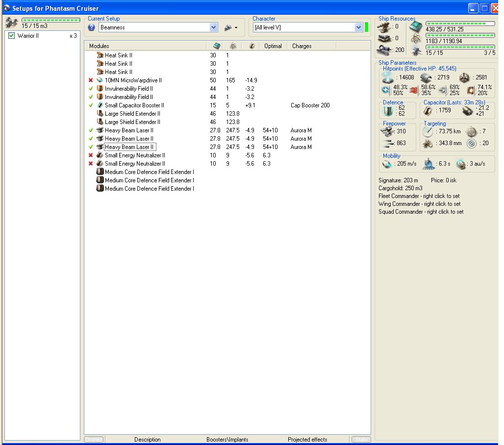504x445 pixels.
Task: Click the kinetic resistance icon showing 69%
Action: [x=443, y=90]
